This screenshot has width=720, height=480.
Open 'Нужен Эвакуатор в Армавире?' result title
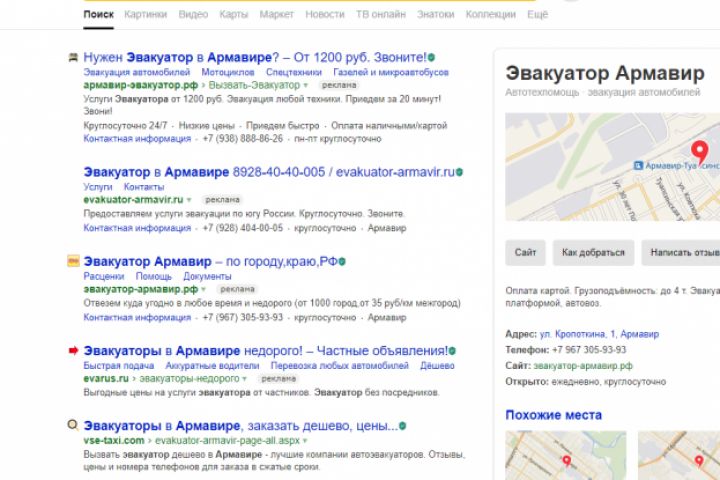255,58
